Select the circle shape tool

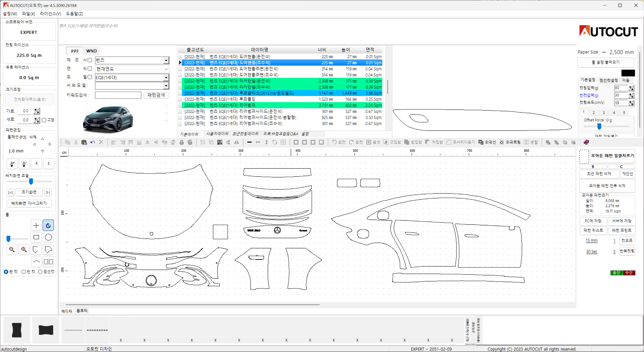48,237
